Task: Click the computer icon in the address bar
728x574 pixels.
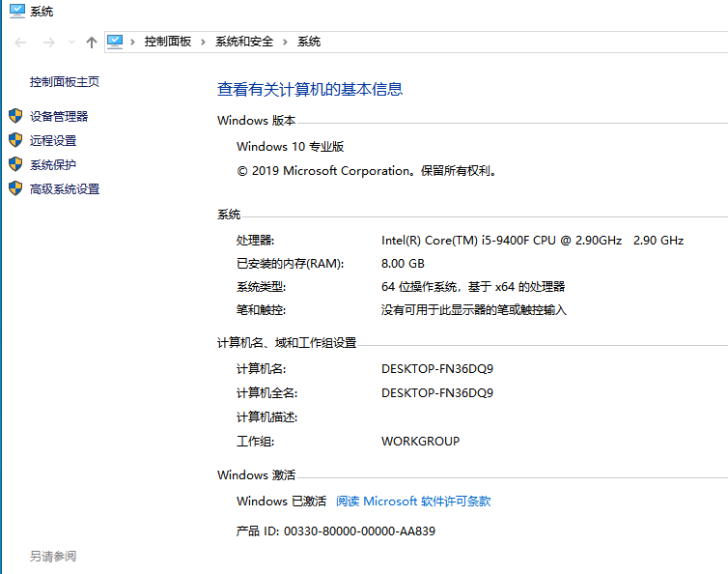Action: pyautogui.click(x=116, y=42)
